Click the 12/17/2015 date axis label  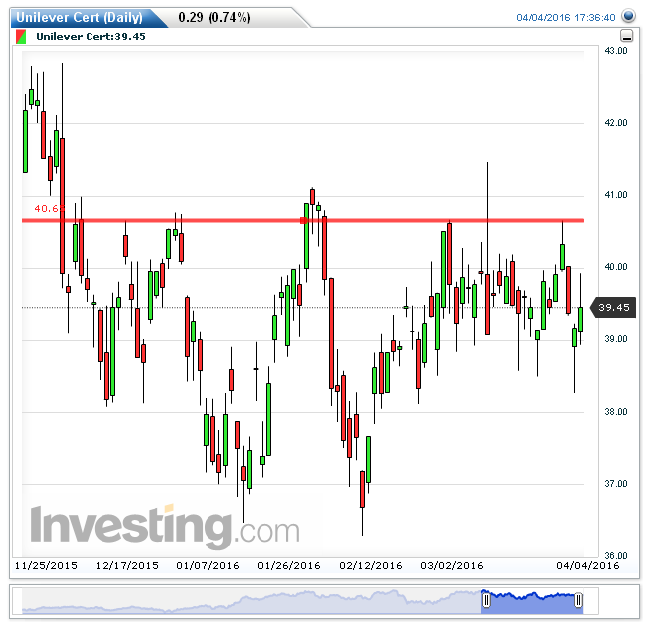click(127, 566)
